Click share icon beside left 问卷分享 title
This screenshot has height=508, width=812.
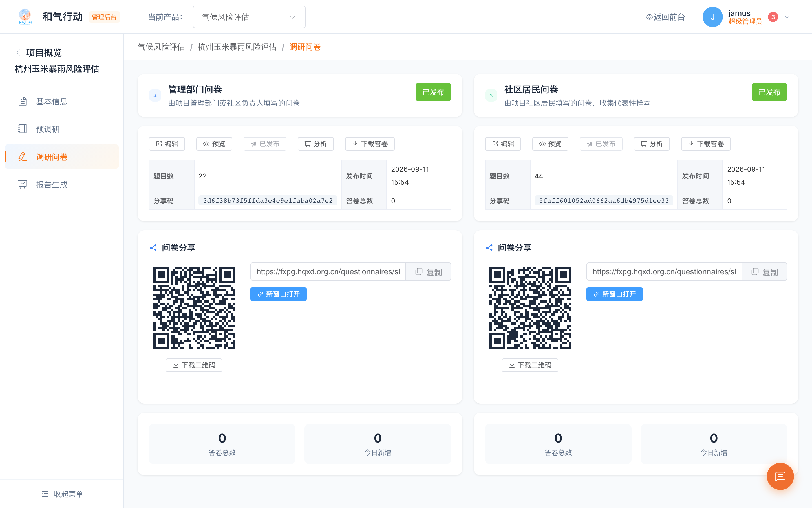coord(153,248)
